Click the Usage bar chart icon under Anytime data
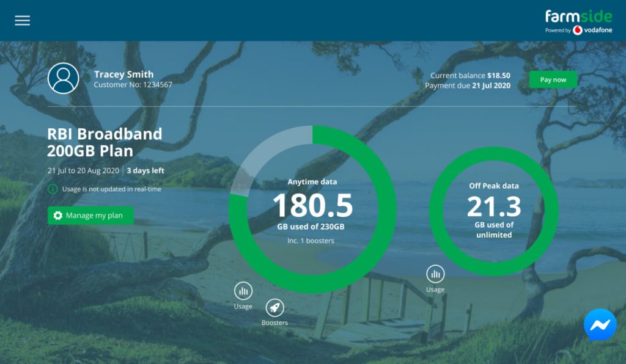This screenshot has width=626, height=364. 243,292
